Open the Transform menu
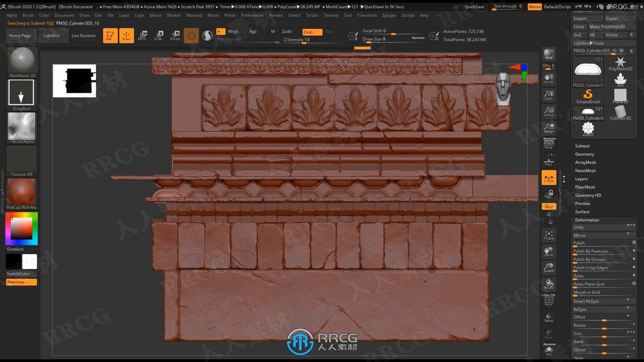Viewport: 644px width, 362px height. 367,15
